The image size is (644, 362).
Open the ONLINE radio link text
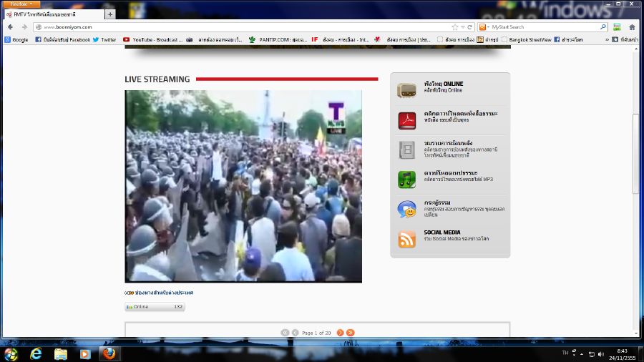pos(444,84)
